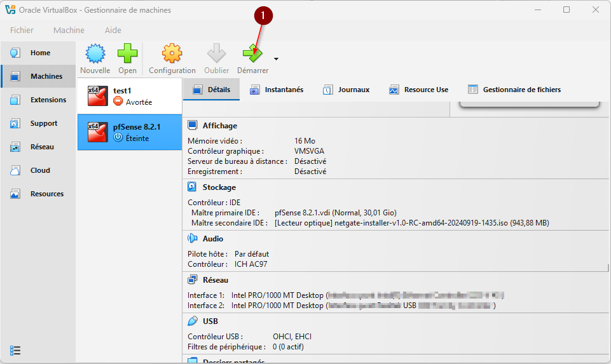Click the green Open plus icon
This screenshot has height=364, width=611.
point(127,55)
